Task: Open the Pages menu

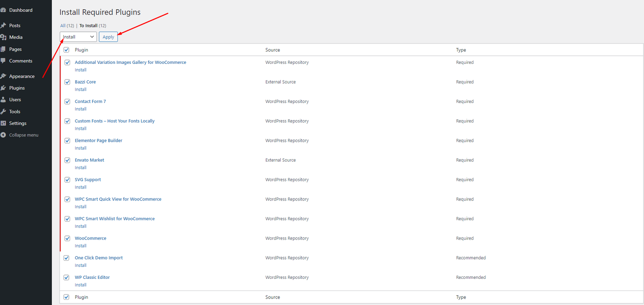Action: (x=15, y=49)
